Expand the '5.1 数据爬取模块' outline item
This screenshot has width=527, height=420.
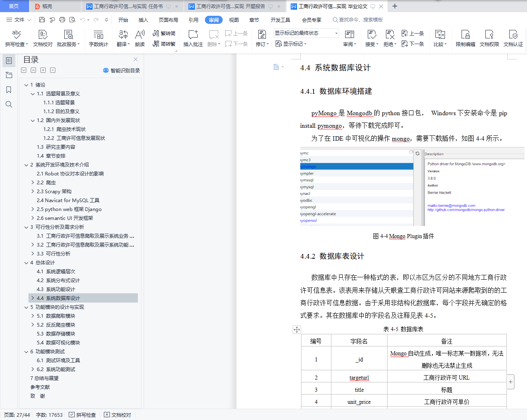tap(33, 316)
